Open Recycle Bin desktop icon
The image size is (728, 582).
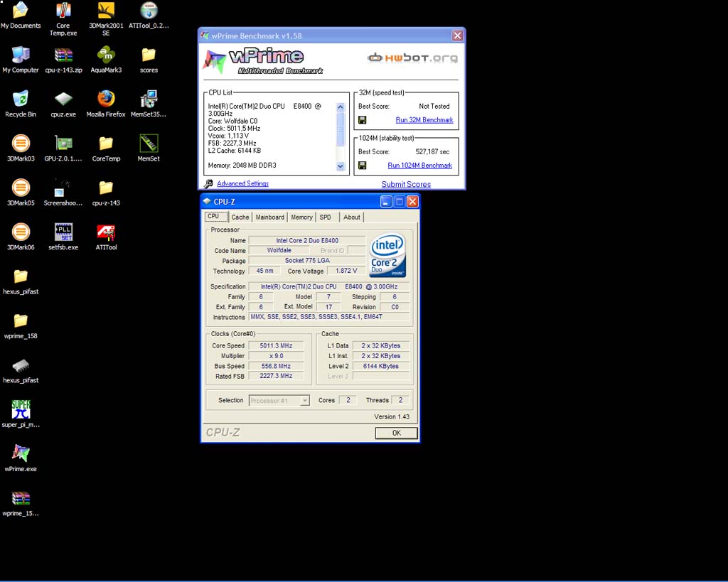(x=21, y=104)
